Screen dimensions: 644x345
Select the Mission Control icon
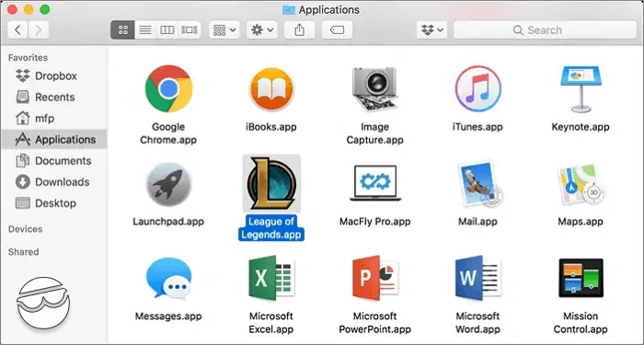pyautogui.click(x=581, y=278)
